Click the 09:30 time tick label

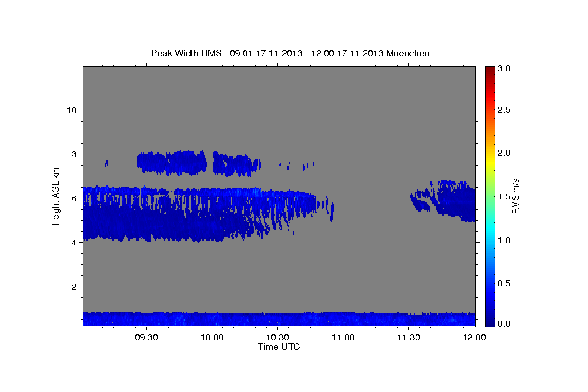click(147, 337)
